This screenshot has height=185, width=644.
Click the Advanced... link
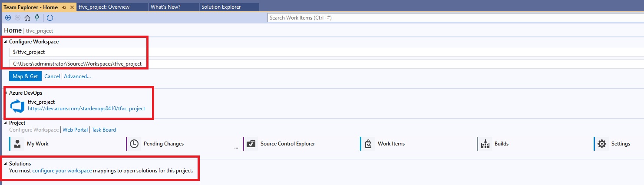point(77,76)
